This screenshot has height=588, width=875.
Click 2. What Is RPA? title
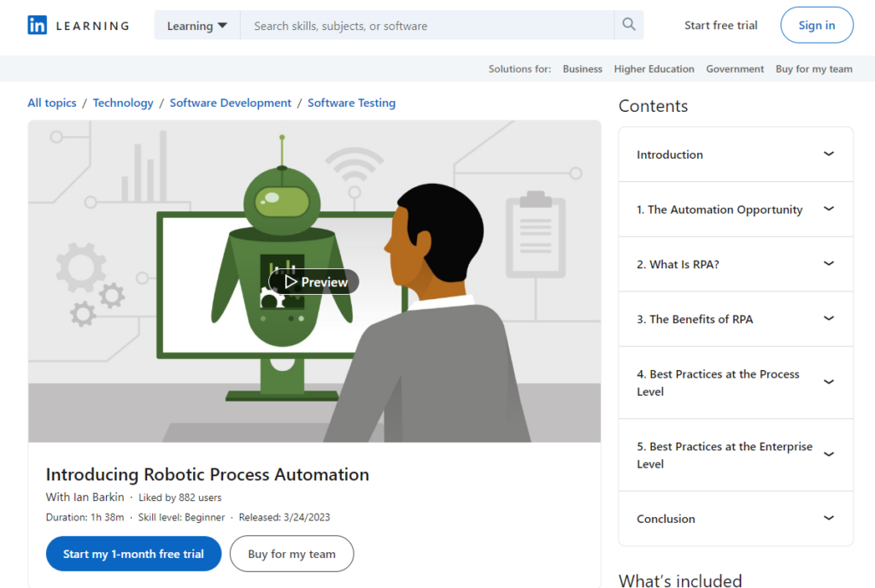click(x=678, y=264)
